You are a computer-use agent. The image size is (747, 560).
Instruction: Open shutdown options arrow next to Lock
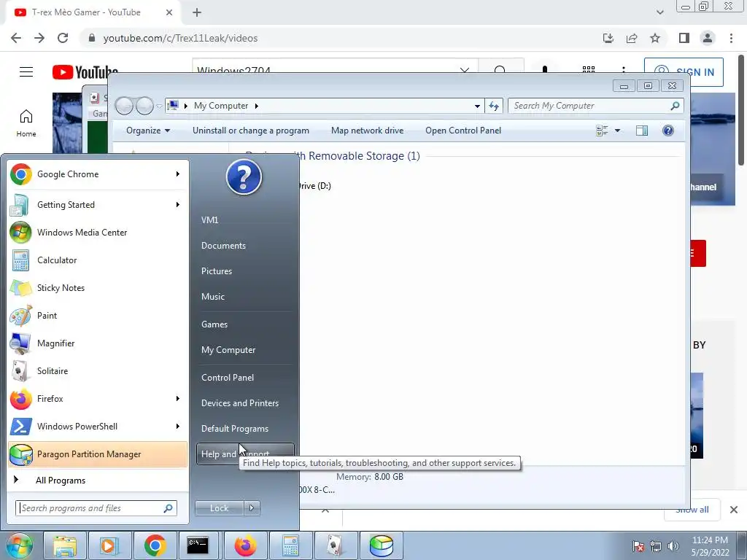tap(252, 508)
